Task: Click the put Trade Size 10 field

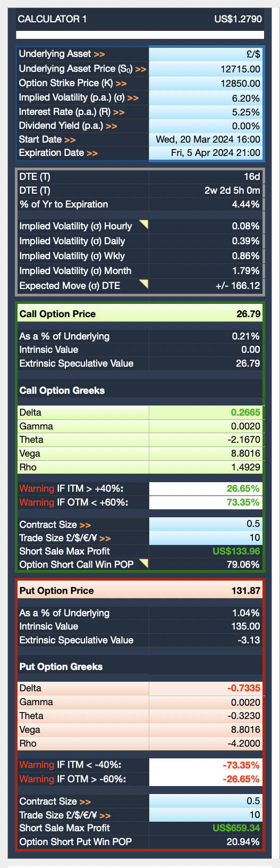Action: click(x=205, y=815)
